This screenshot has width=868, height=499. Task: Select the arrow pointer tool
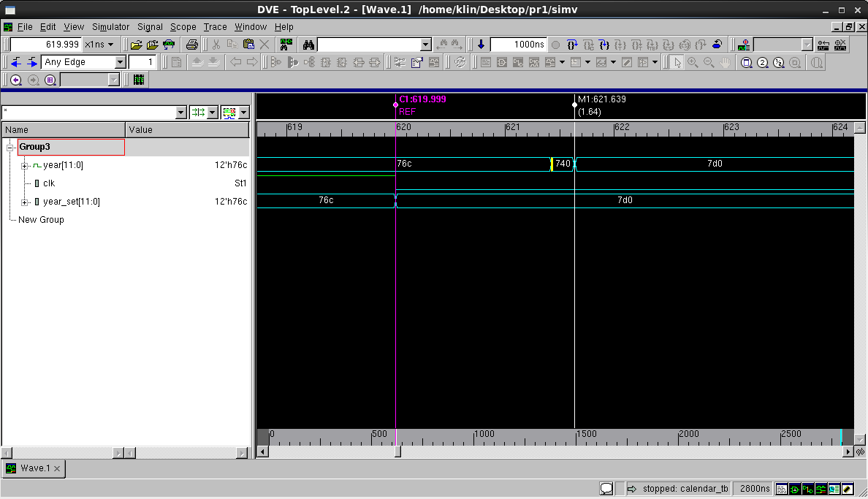pyautogui.click(x=677, y=63)
